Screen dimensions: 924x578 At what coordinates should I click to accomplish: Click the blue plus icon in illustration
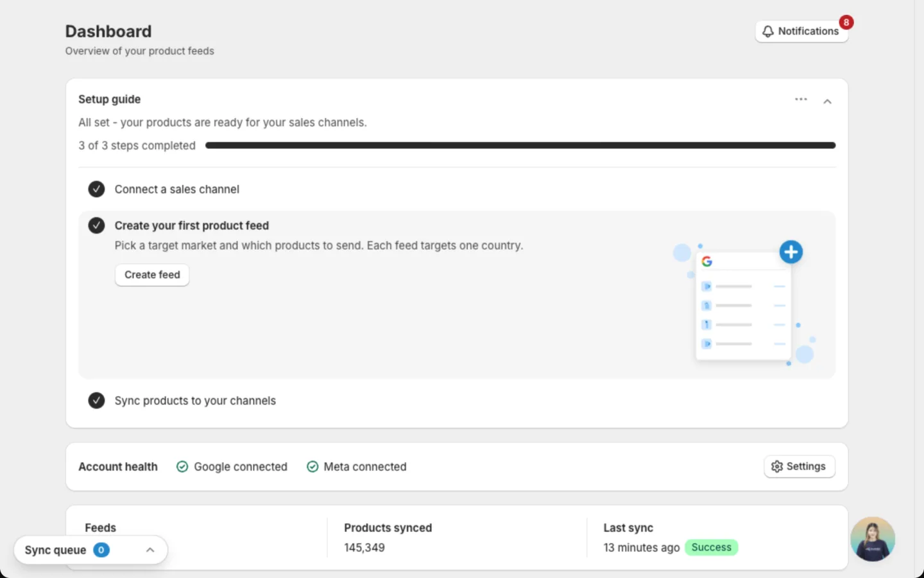click(x=791, y=252)
